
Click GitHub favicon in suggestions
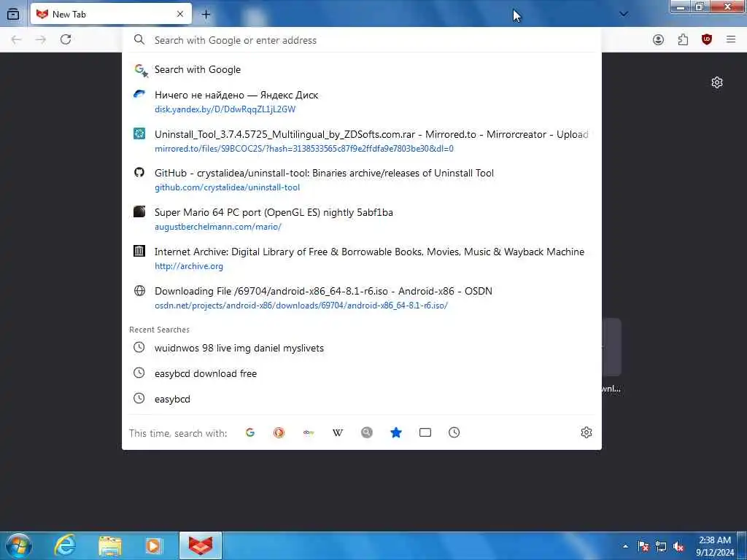139,172
